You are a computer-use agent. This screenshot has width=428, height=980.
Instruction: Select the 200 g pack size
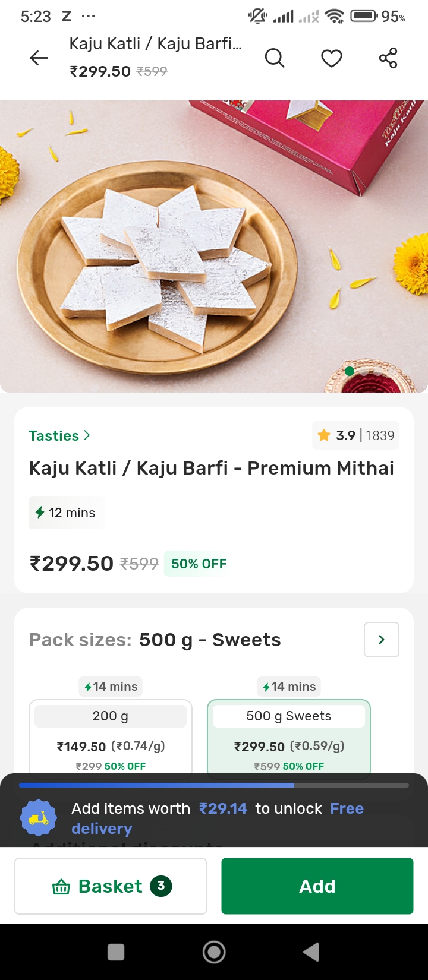pos(111,736)
